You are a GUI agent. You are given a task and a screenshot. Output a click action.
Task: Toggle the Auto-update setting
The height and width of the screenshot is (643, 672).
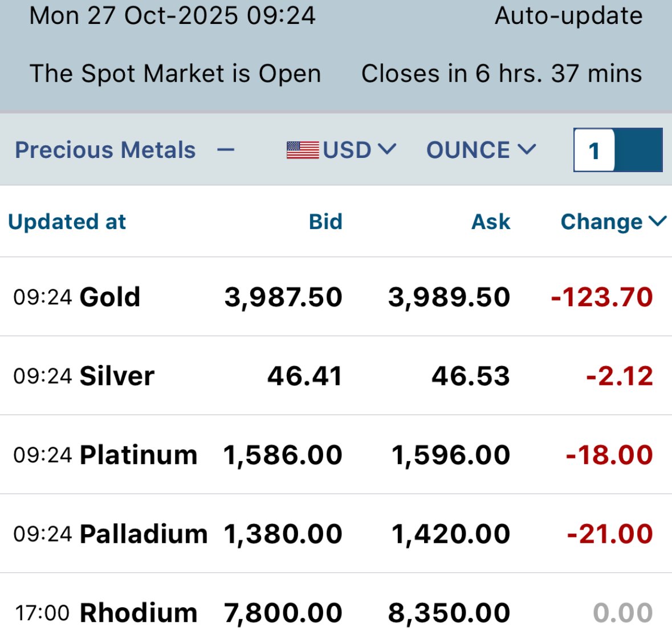pos(568,16)
